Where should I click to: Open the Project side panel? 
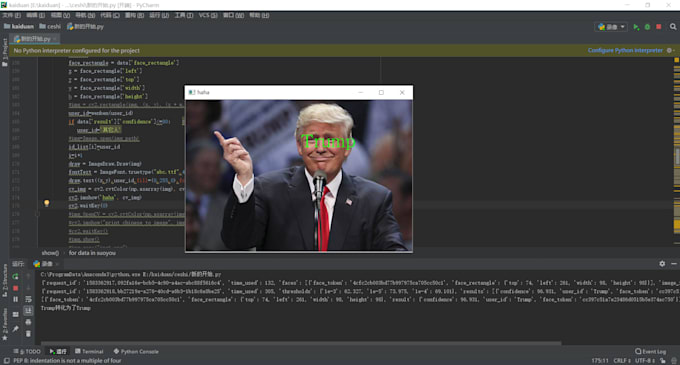pos(5,52)
